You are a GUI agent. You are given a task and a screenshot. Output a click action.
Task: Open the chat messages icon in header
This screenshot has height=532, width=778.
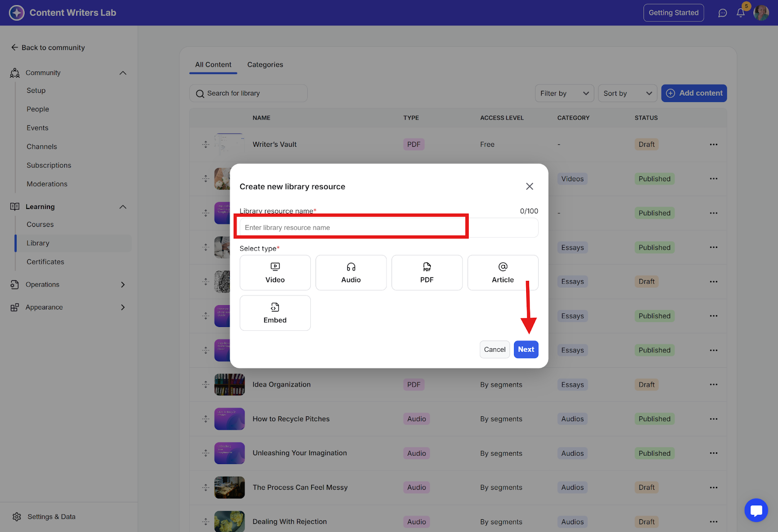point(723,13)
